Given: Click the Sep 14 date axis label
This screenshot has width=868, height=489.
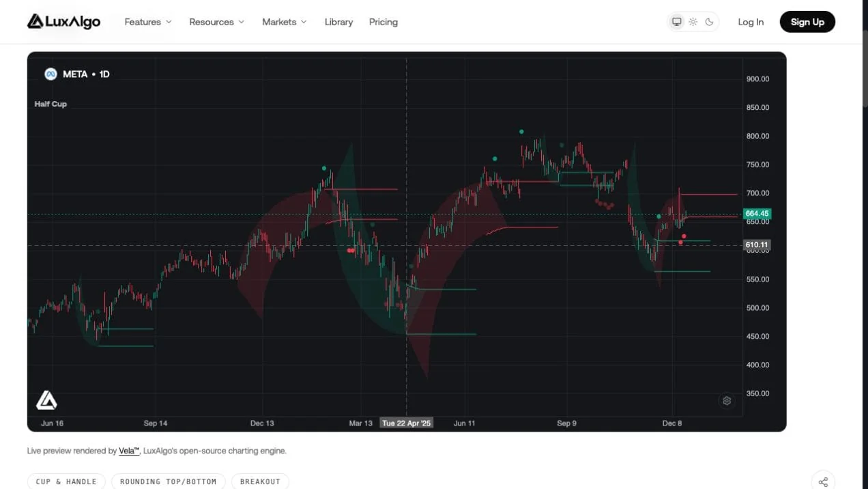Looking at the screenshot, I should pos(156,423).
